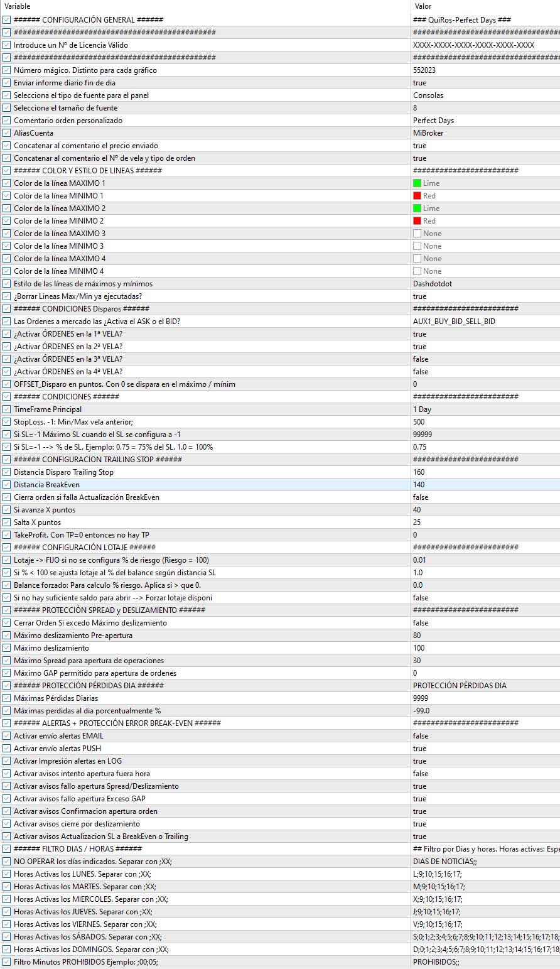Screen dimensions: 560x969
Task: Open the '1 Day' timeframe value dropdown
Action: click(483, 409)
